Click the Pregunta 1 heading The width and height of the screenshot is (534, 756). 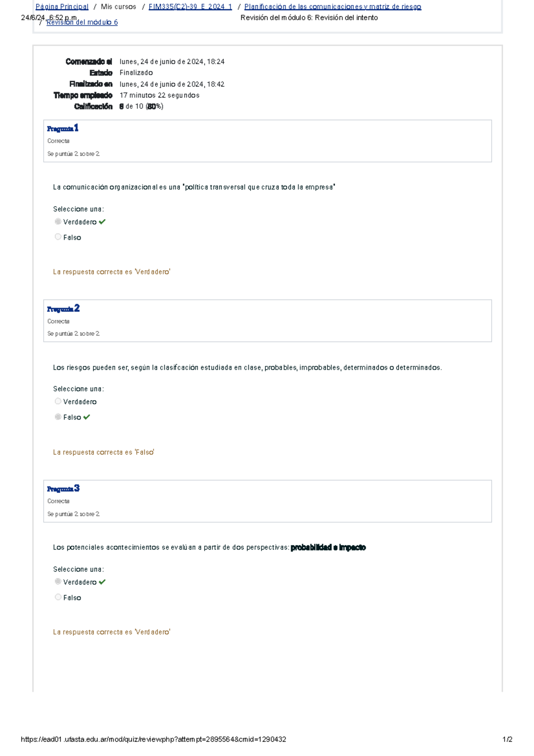(x=63, y=129)
